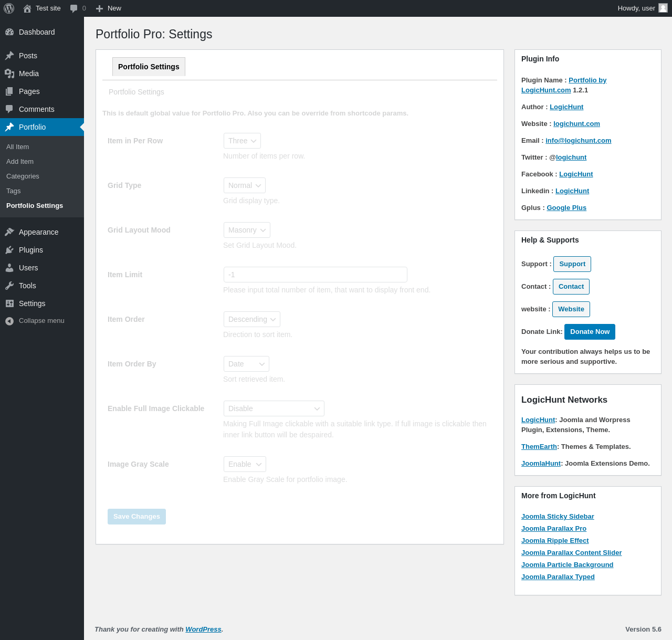
Task: Open the comments bubble icon in admin bar
Action: (74, 8)
